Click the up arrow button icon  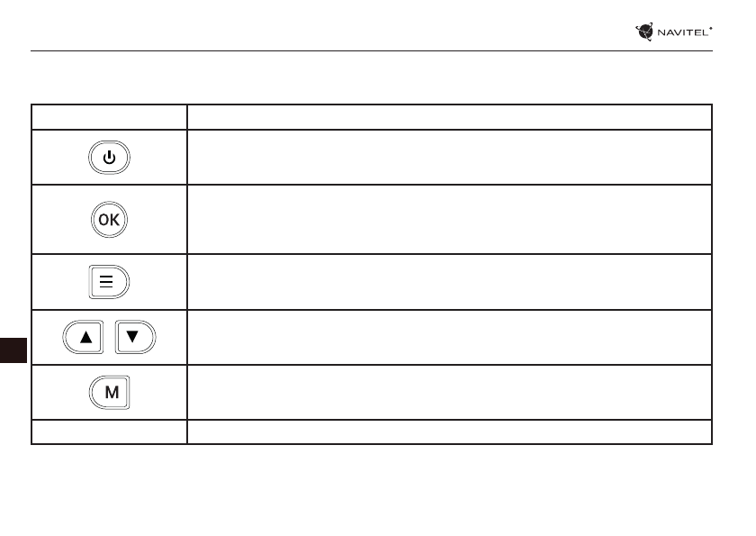coord(84,337)
